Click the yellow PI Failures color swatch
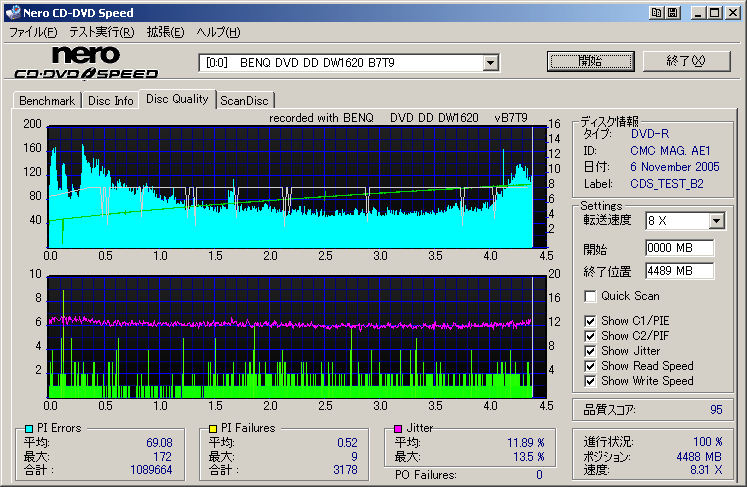The image size is (747, 487). coord(213,428)
